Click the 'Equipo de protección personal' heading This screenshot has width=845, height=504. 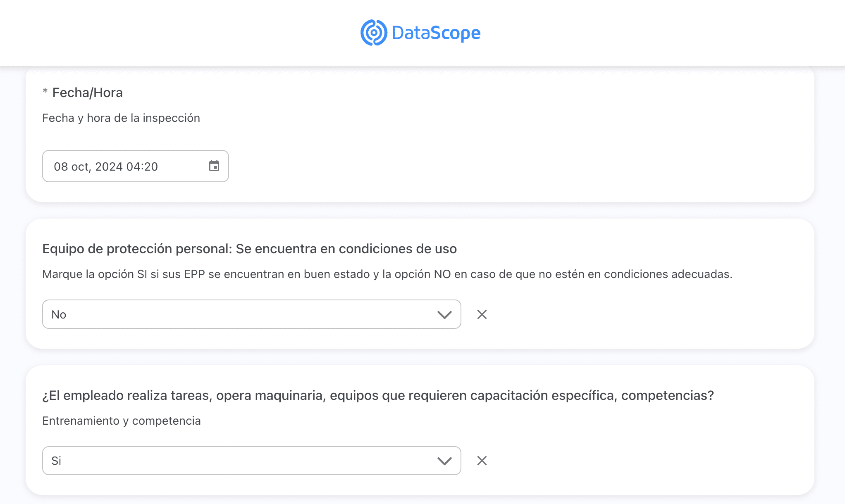pos(249,249)
